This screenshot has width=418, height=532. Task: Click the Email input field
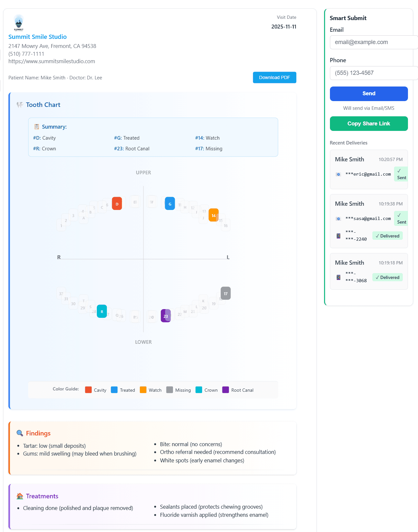point(374,42)
